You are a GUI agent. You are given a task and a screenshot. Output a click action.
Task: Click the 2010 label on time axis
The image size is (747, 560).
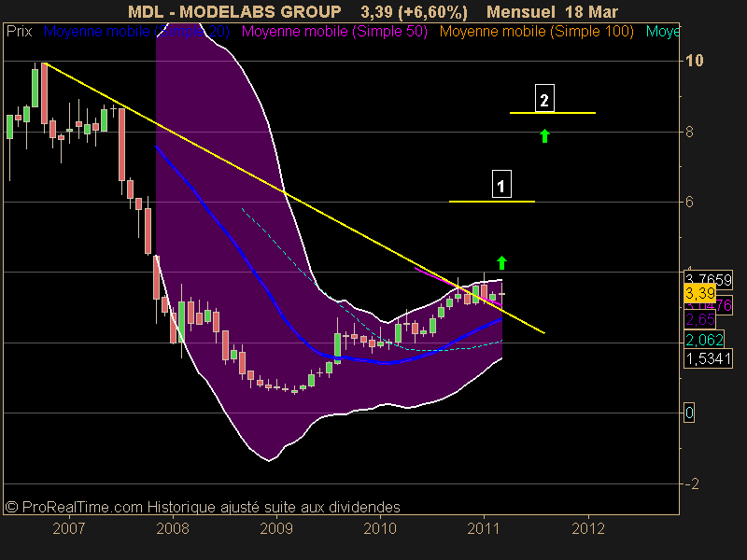tap(380, 528)
